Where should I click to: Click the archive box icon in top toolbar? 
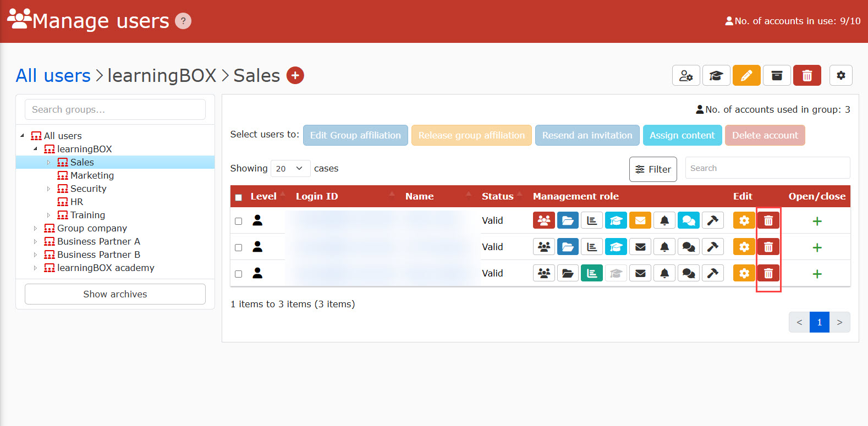pos(776,75)
